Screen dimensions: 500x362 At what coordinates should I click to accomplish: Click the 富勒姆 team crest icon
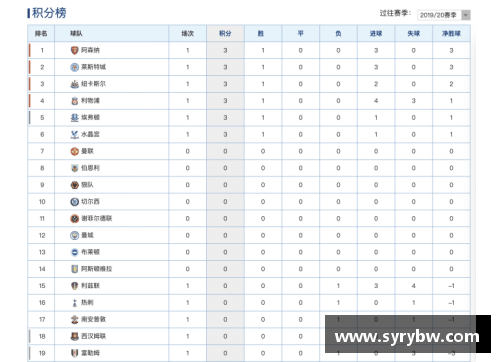75,353
